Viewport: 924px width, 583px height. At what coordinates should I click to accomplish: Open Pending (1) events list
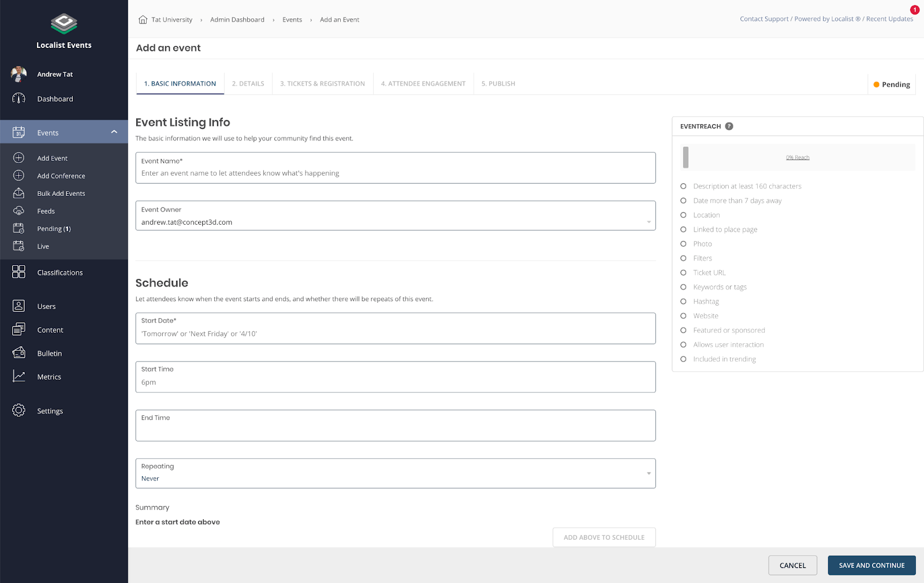[54, 229]
